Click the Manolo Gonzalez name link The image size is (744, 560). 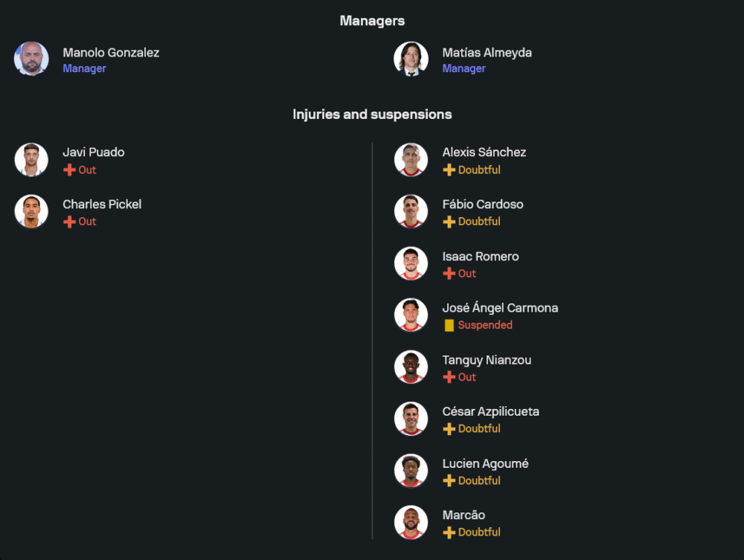tap(111, 53)
